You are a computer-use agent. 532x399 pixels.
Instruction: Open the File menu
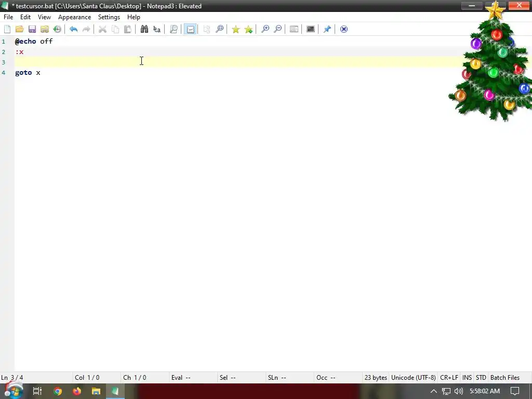click(x=8, y=17)
